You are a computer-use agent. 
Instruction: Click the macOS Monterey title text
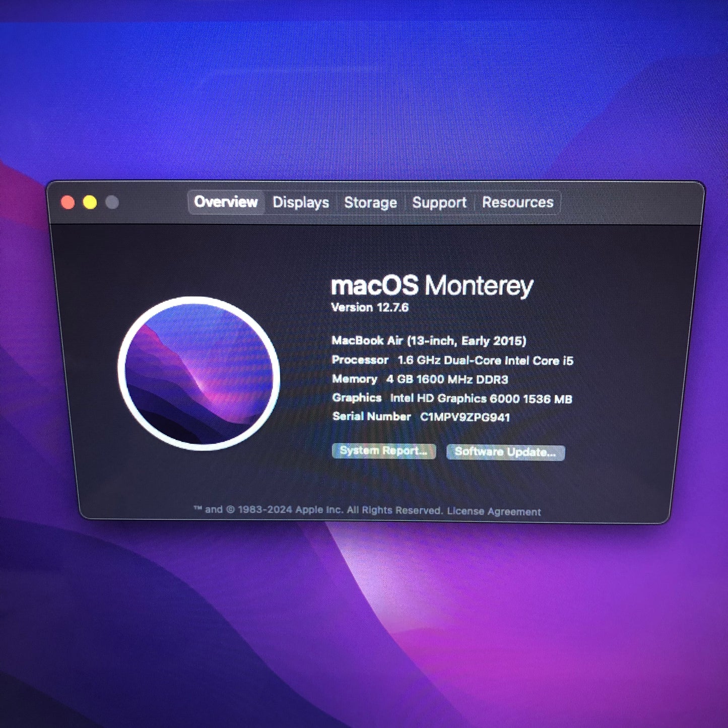pos(432,286)
